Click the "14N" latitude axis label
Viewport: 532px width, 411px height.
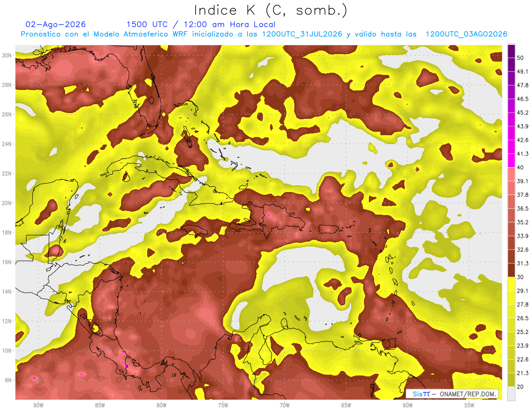point(7,292)
